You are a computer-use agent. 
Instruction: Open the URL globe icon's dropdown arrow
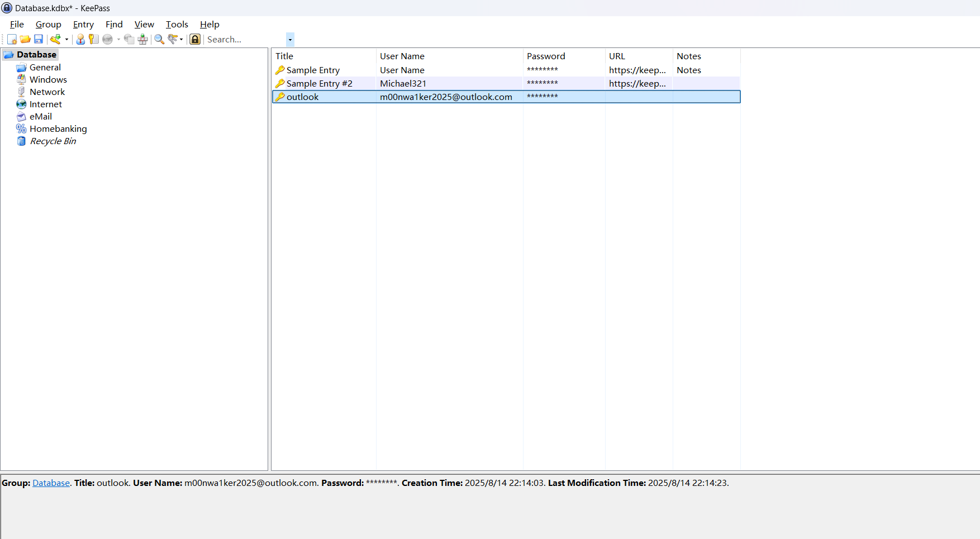coord(118,39)
